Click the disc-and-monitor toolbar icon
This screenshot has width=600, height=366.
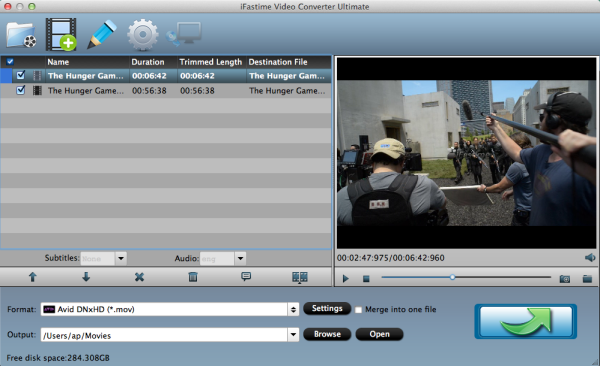click(184, 34)
